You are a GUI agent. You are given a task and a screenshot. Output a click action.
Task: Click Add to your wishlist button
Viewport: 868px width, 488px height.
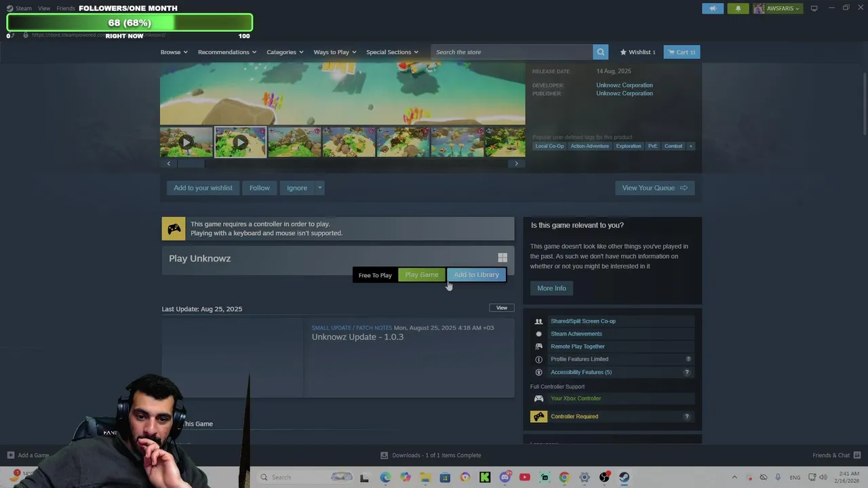[203, 188]
